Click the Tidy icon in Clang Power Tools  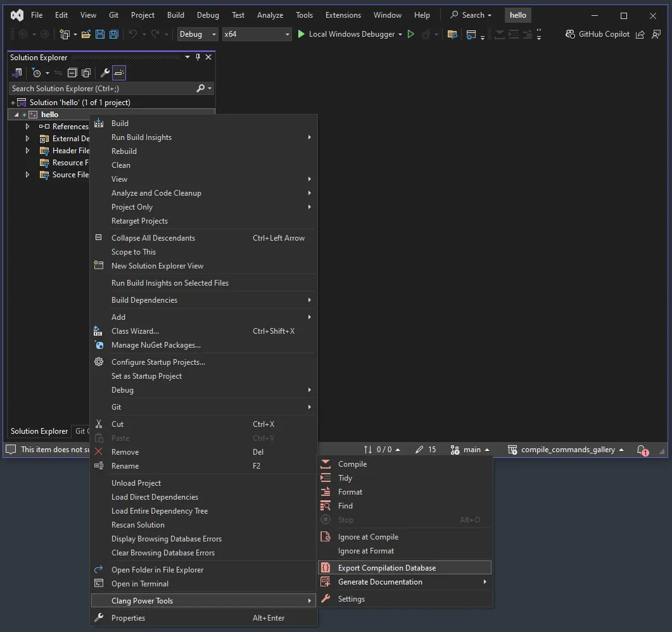click(325, 477)
